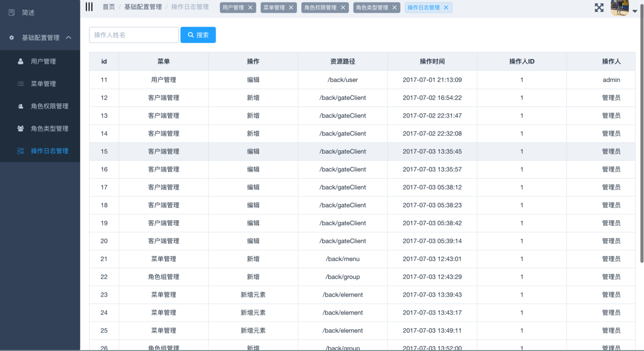Click 操作日志管理 breadcrumb text
The width and height of the screenshot is (644, 351).
(190, 7)
